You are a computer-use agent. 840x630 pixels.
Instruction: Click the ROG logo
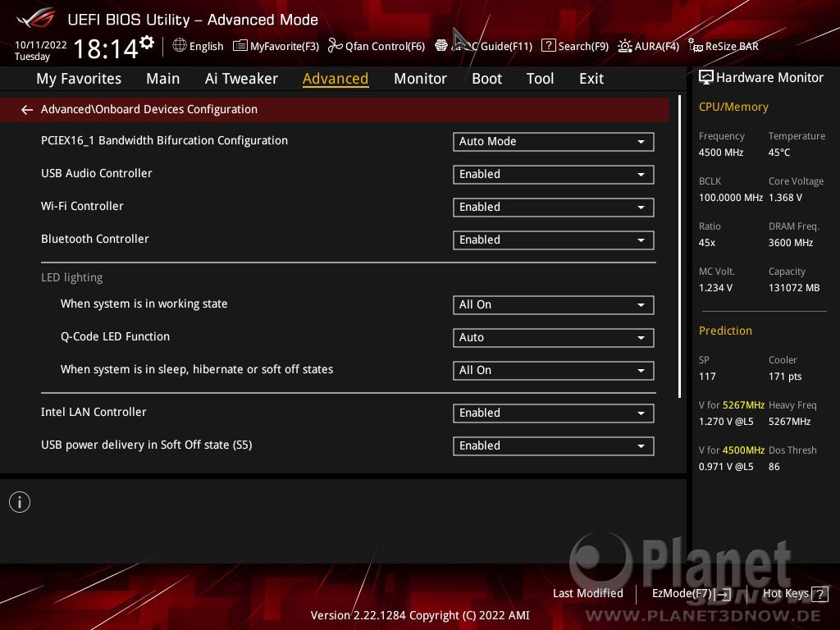(35, 18)
